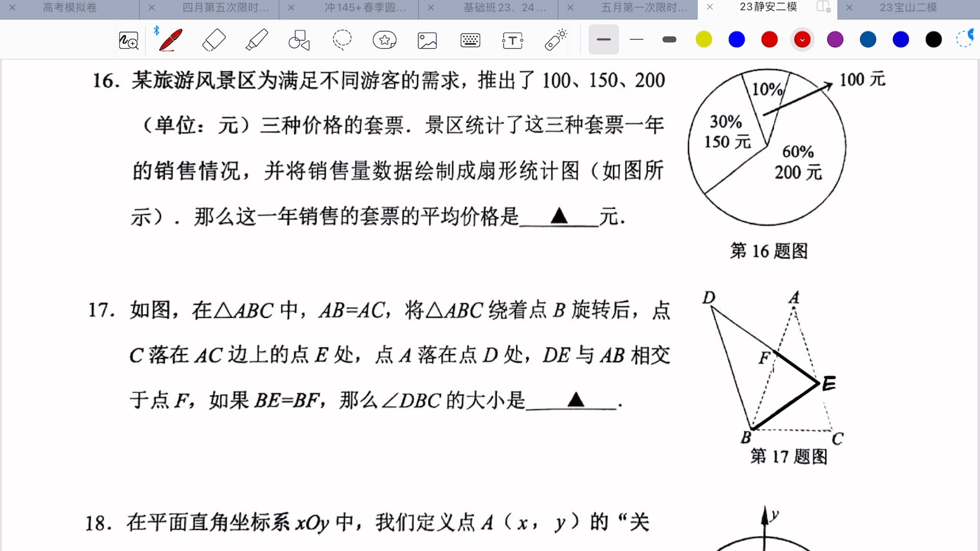This screenshot has height=551, width=980.
Task: Open the Elements star sticker tool
Action: (x=385, y=40)
